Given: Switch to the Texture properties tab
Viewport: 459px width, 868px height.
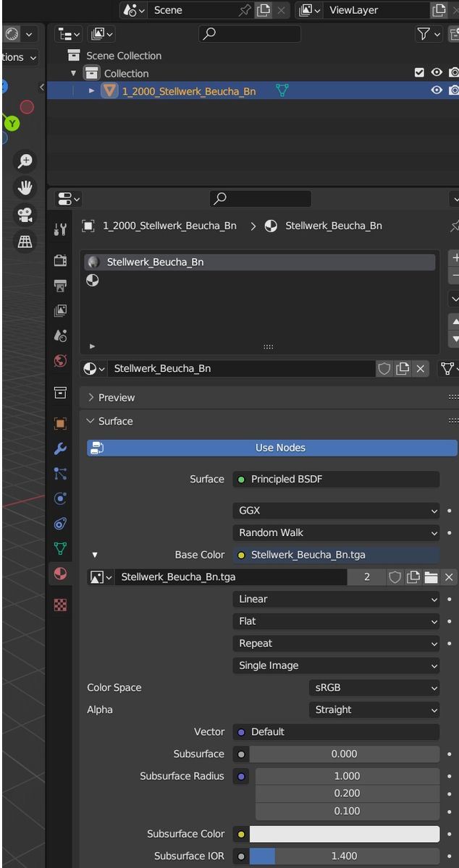Looking at the screenshot, I should [x=61, y=605].
